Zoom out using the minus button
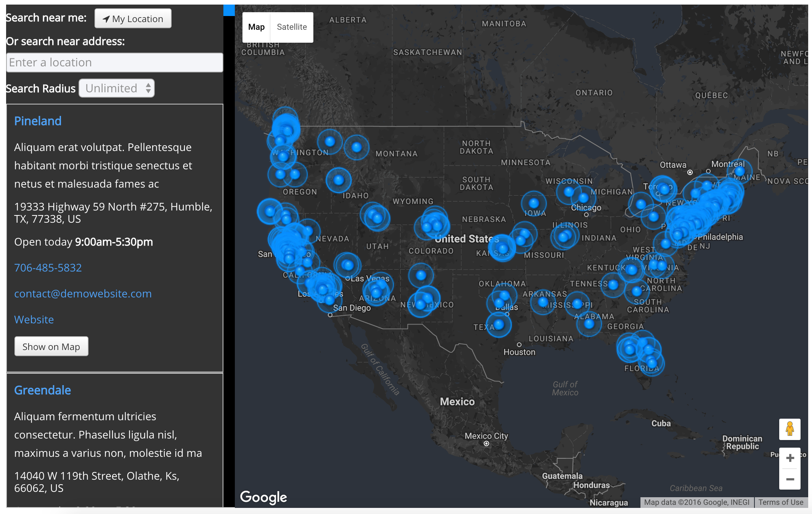Screen dimensions: 812x514 coord(790,479)
